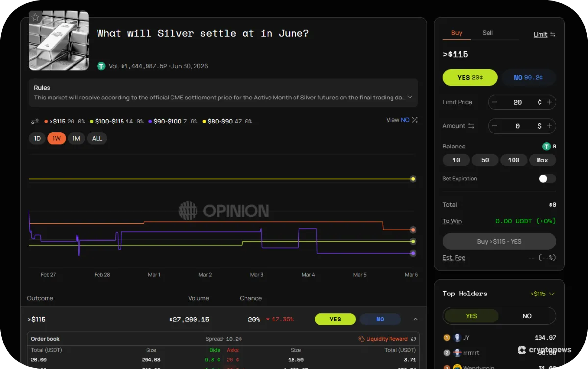Click the 104.97 holding value for JY

coord(545,338)
